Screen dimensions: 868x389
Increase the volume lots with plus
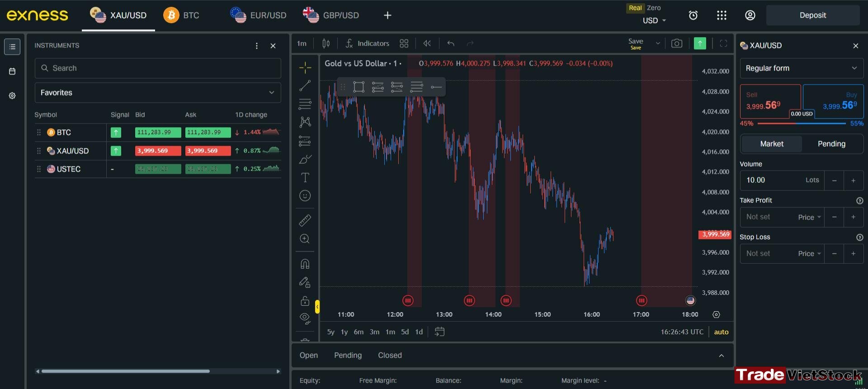point(854,180)
